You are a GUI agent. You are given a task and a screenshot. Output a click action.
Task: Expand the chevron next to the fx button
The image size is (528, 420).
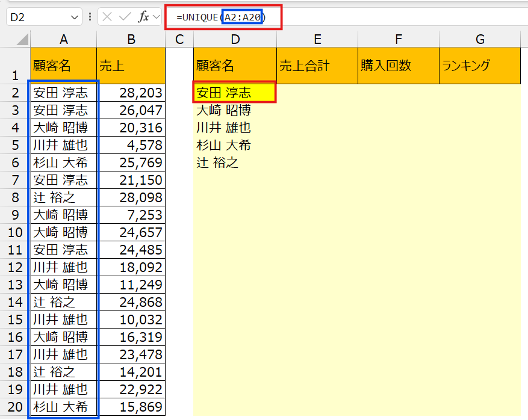point(157,17)
